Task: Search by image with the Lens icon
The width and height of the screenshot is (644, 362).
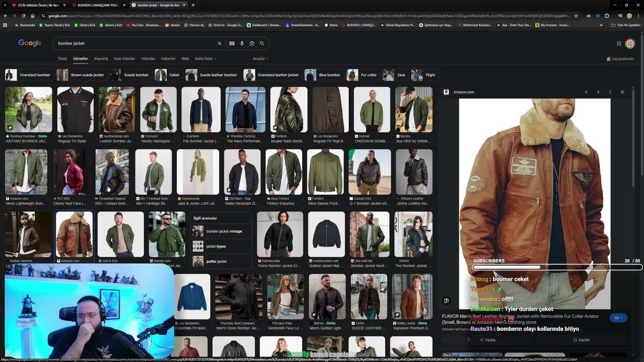Action: pyautogui.click(x=252, y=43)
